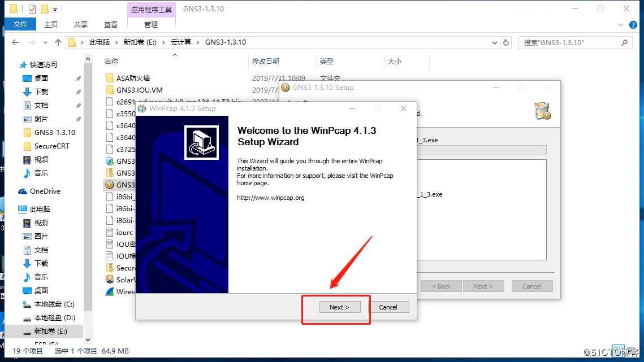Select 新加卷 (E:) breadcrumb segment
This screenshot has height=362, width=644.
click(140, 42)
